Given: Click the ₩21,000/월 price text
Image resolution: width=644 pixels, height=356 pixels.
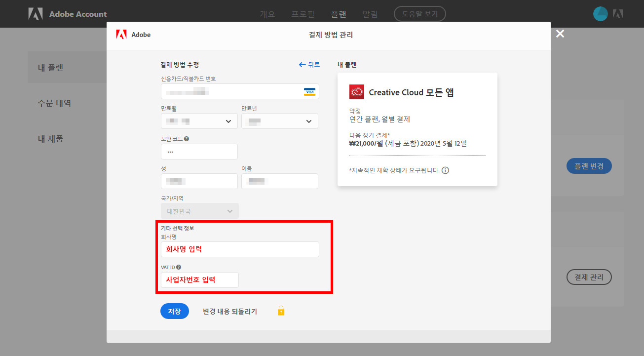Looking at the screenshot, I should click(x=366, y=144).
